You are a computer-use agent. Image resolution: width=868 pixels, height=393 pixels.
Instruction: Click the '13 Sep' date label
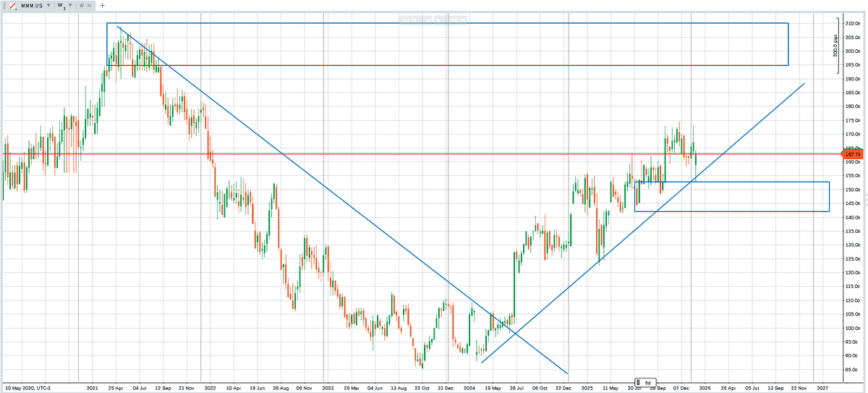[x=775, y=388]
